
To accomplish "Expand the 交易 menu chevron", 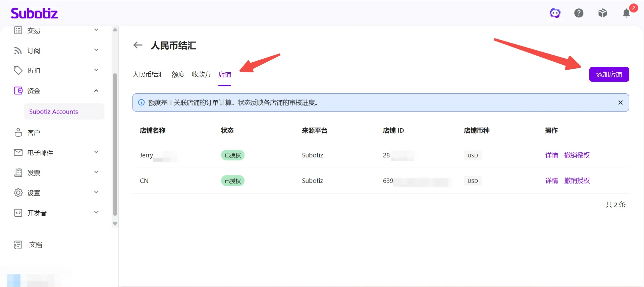I will [96, 30].
